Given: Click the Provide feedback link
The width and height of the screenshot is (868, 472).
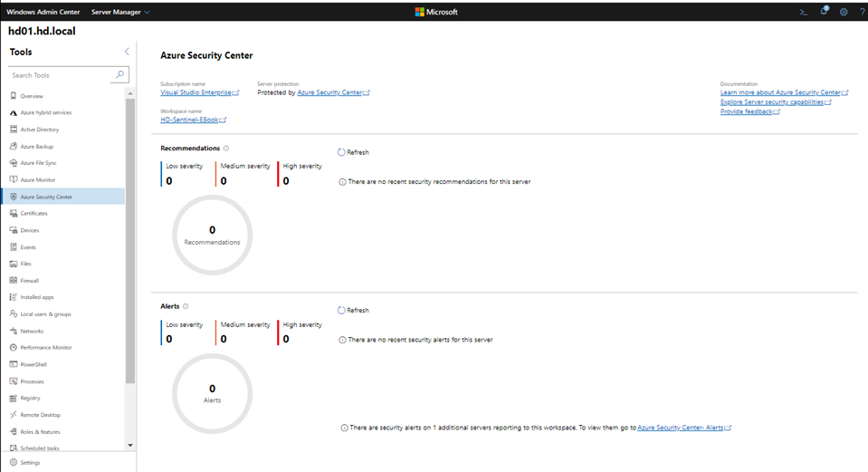Looking at the screenshot, I should tap(749, 111).
